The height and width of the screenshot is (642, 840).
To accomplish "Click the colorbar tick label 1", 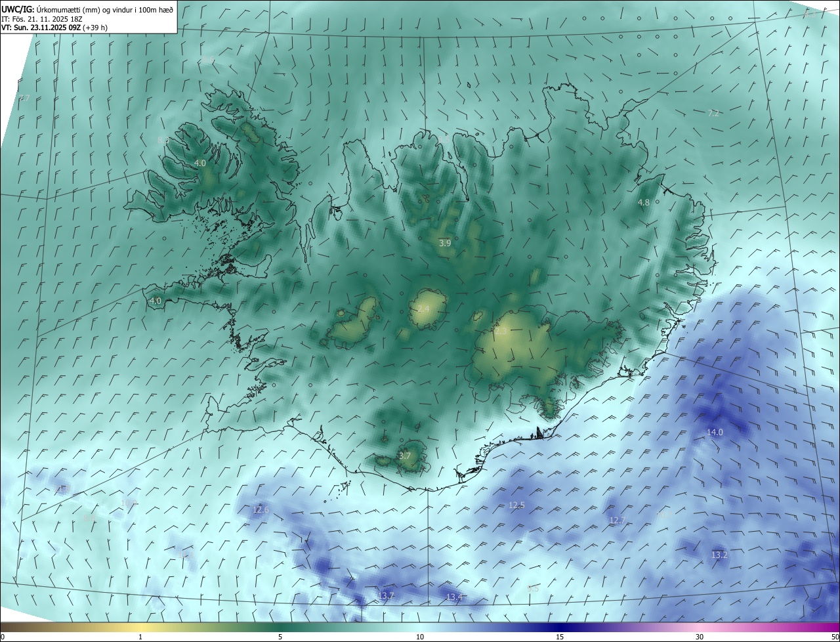I will 140,637.
